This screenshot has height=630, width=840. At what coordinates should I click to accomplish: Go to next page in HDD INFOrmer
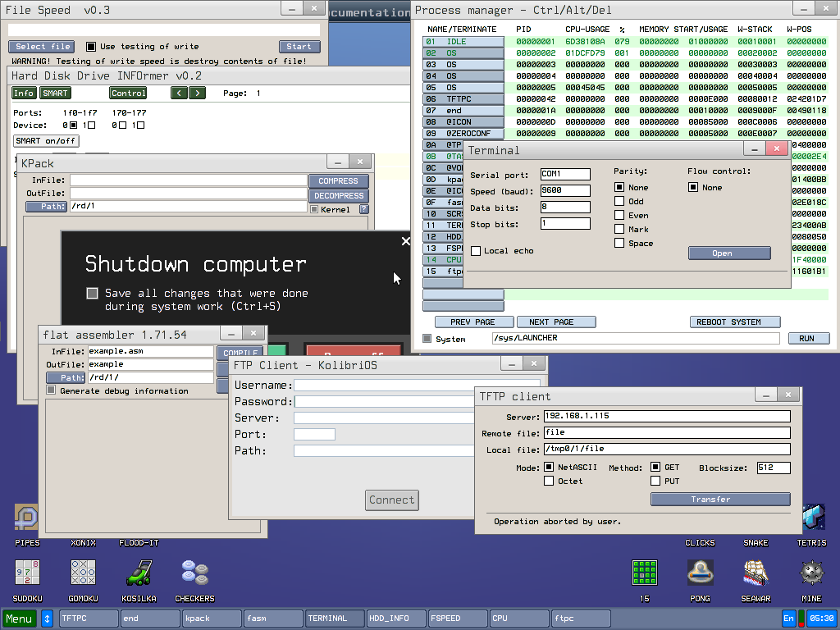coord(197,94)
